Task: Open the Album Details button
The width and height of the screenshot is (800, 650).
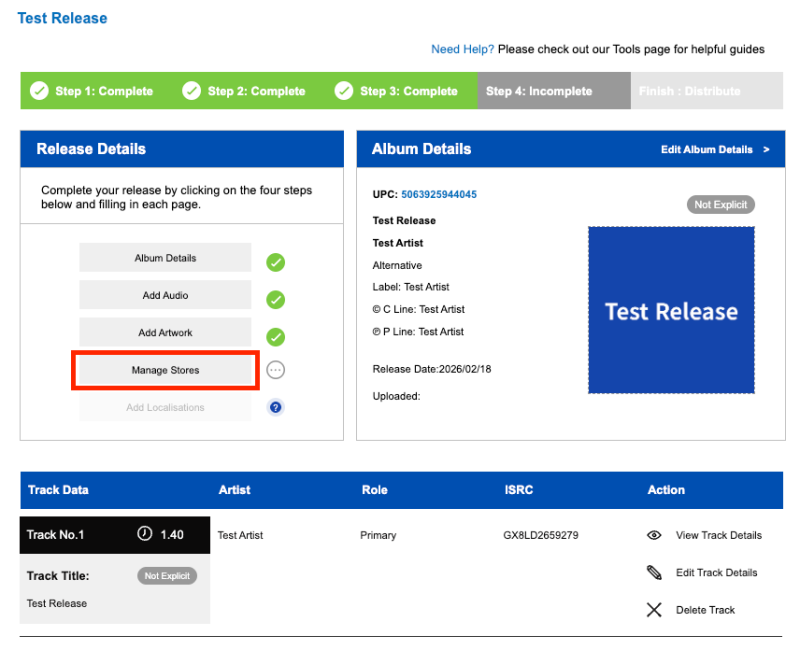Action: point(165,258)
